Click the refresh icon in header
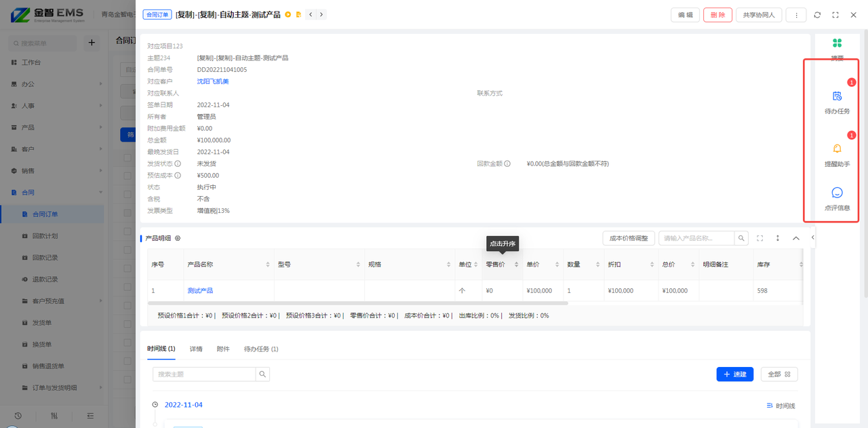This screenshot has width=868, height=428. [817, 15]
